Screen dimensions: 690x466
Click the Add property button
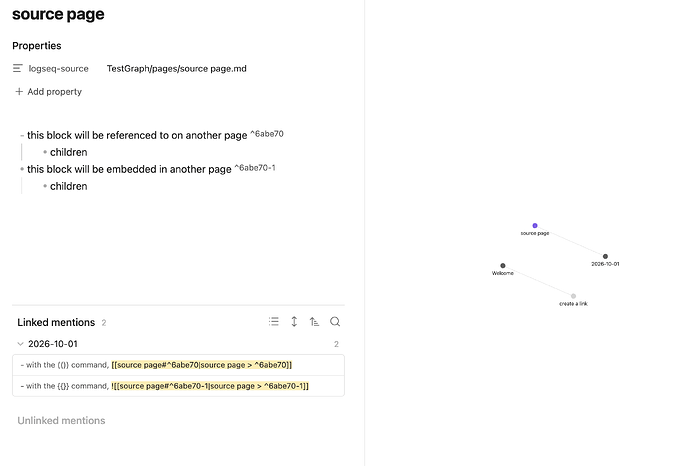[x=48, y=92]
